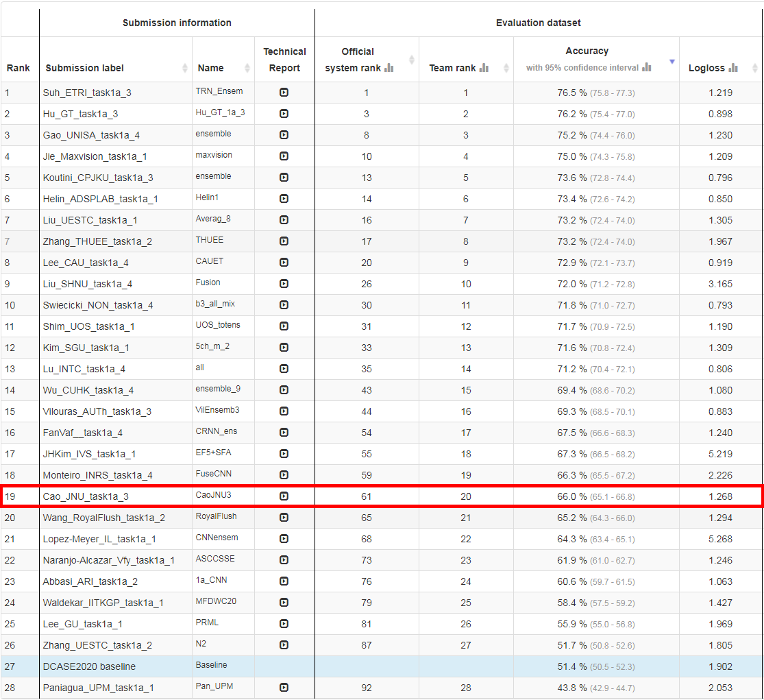Open technical report for Hu_GT_task1a_3
This screenshot has width=764, height=700.
284,114
